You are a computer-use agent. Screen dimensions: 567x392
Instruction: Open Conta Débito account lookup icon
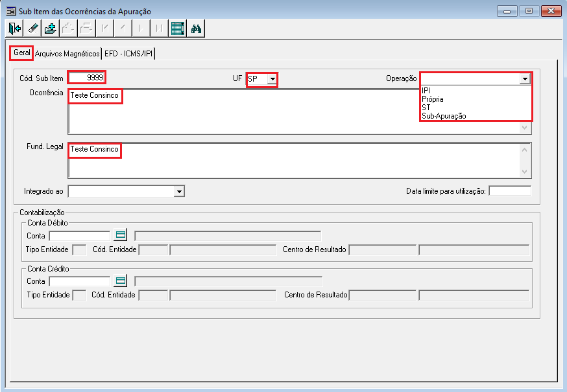(121, 235)
